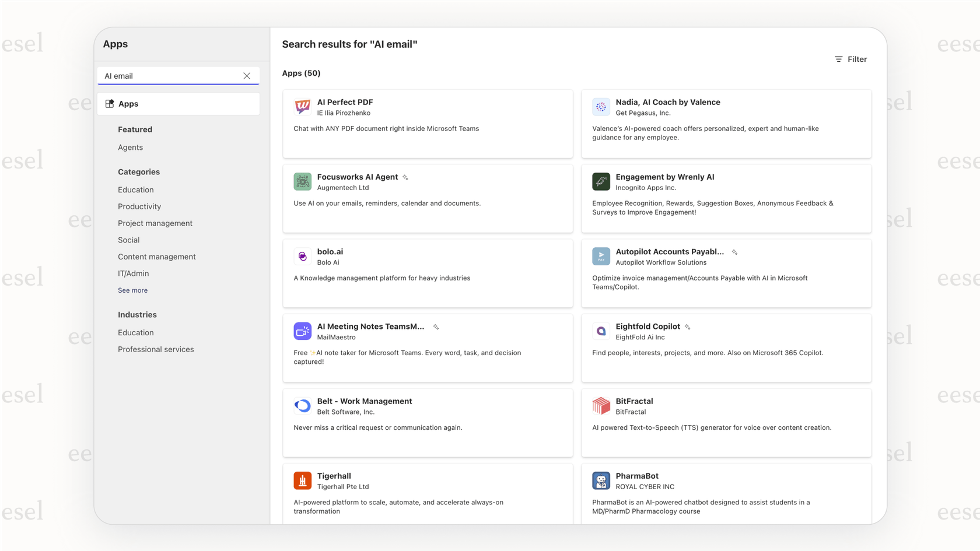Viewport: 980px width, 551px height.
Task: Select the Productivity category
Action: tap(139, 206)
